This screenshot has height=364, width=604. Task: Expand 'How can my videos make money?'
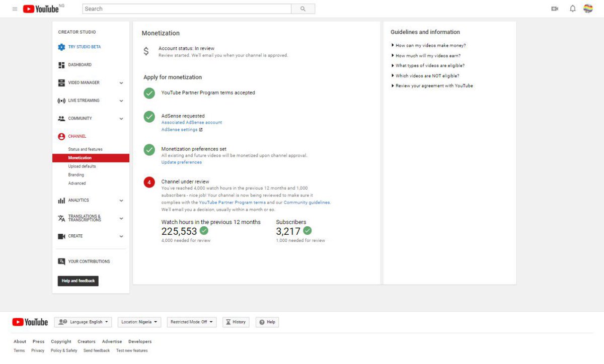(x=428, y=46)
